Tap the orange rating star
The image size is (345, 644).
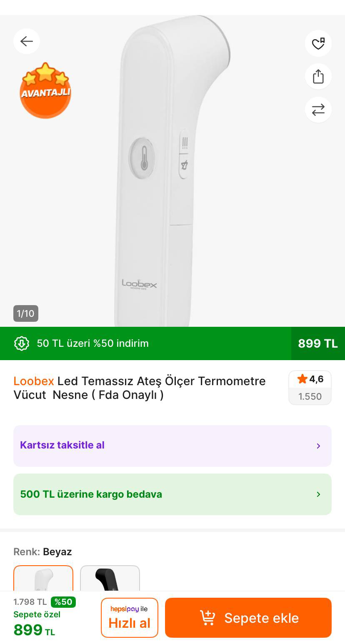(302, 379)
